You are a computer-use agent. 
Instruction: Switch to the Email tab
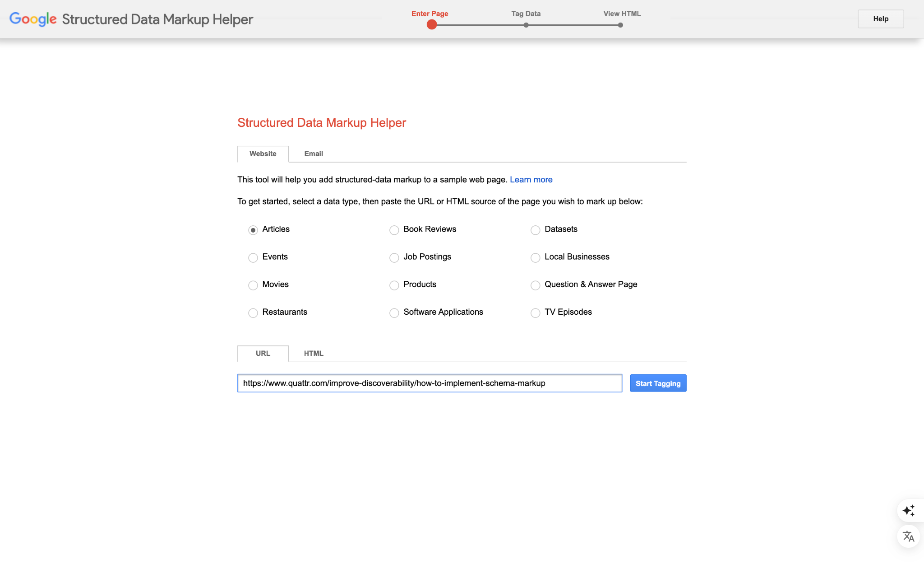314,154
